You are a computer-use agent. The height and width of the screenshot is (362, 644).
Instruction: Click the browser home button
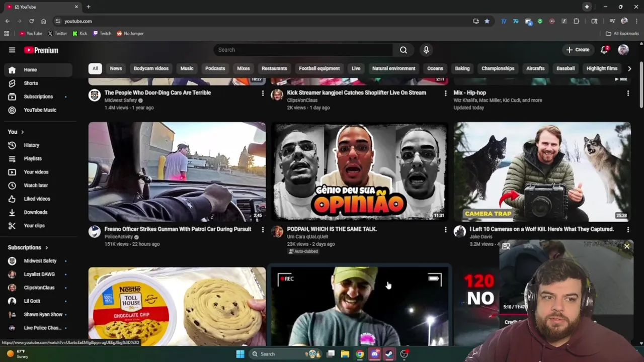[x=43, y=21]
